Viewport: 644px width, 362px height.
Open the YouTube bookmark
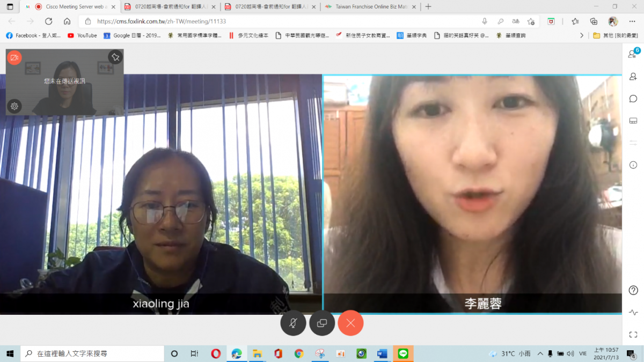[82, 35]
